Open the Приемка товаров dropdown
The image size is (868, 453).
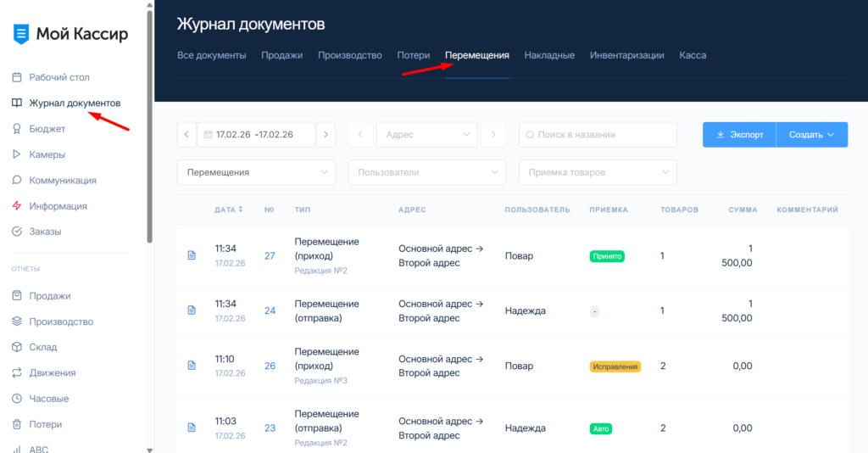[x=598, y=172]
